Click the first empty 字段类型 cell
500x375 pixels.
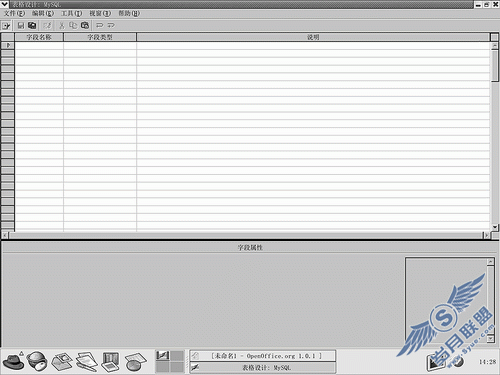point(100,45)
